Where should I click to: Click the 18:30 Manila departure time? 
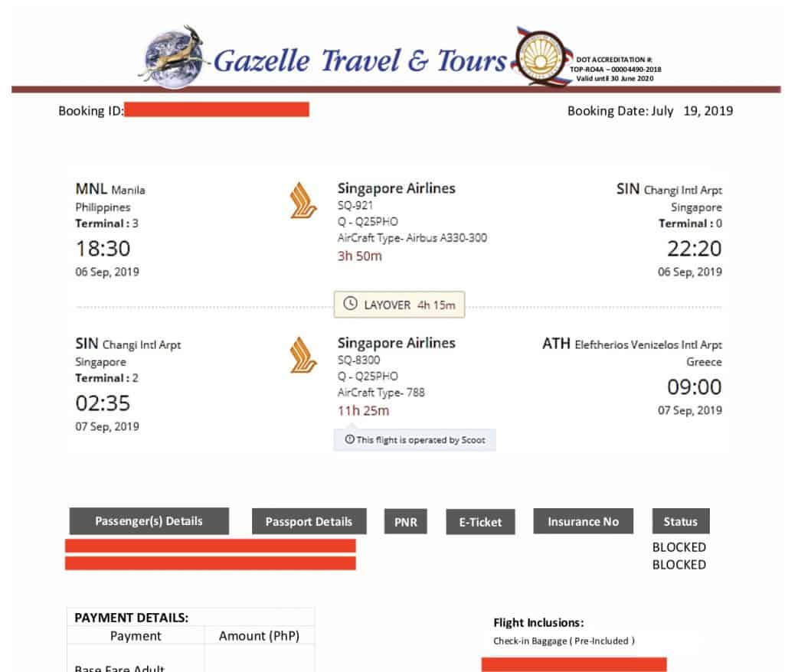click(103, 249)
